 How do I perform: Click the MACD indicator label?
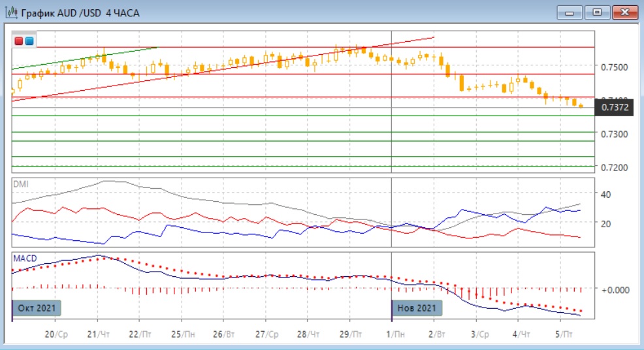click(24, 259)
